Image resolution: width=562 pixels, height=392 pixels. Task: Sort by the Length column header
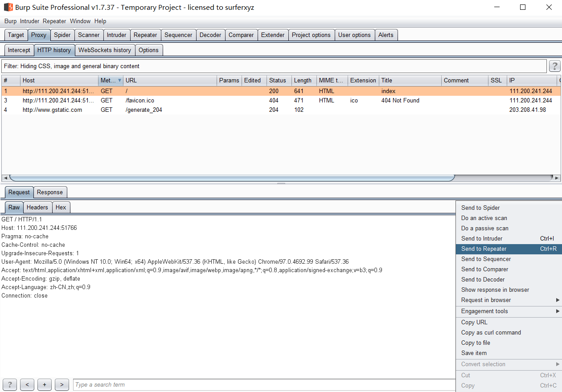[304, 81]
